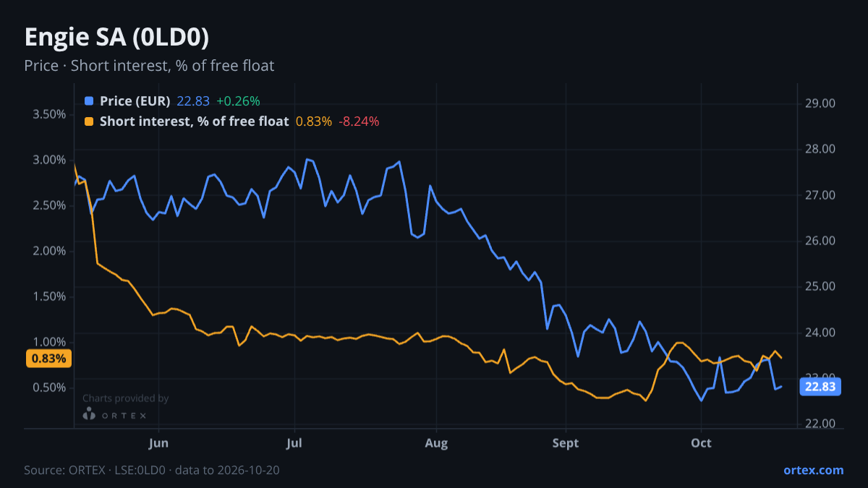Click the 0.50% left axis label
Screen dimensions: 868x488
49,388
